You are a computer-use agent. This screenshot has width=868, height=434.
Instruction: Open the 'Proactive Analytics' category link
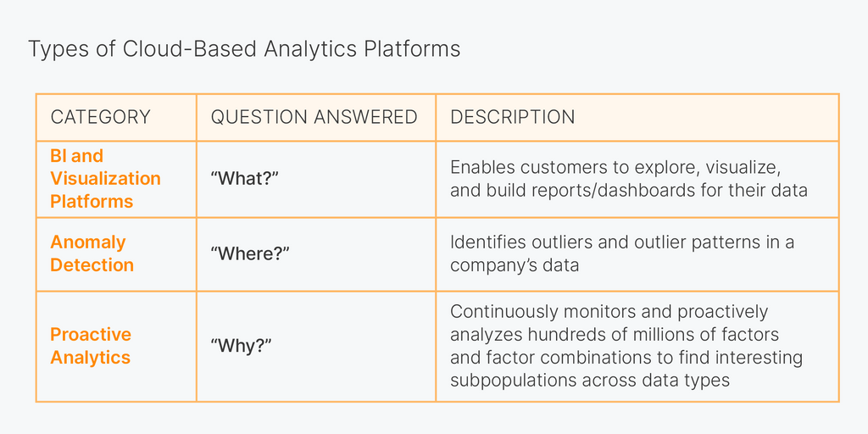click(90, 346)
